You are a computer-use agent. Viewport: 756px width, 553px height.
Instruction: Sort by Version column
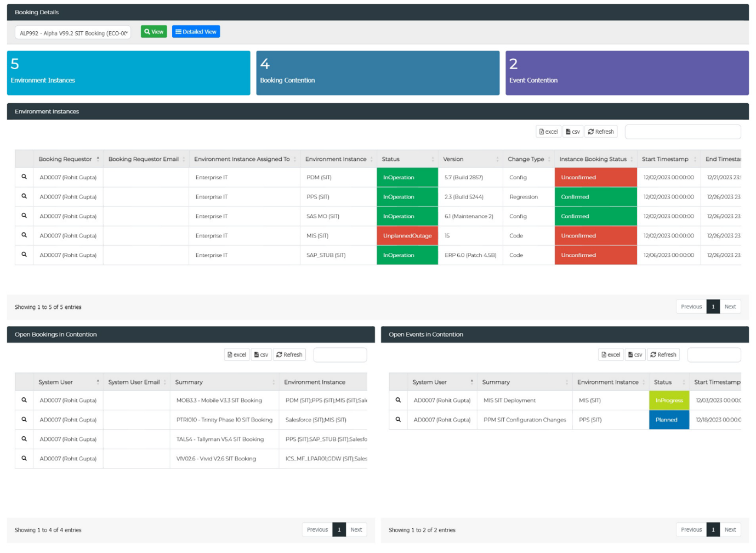coord(470,159)
